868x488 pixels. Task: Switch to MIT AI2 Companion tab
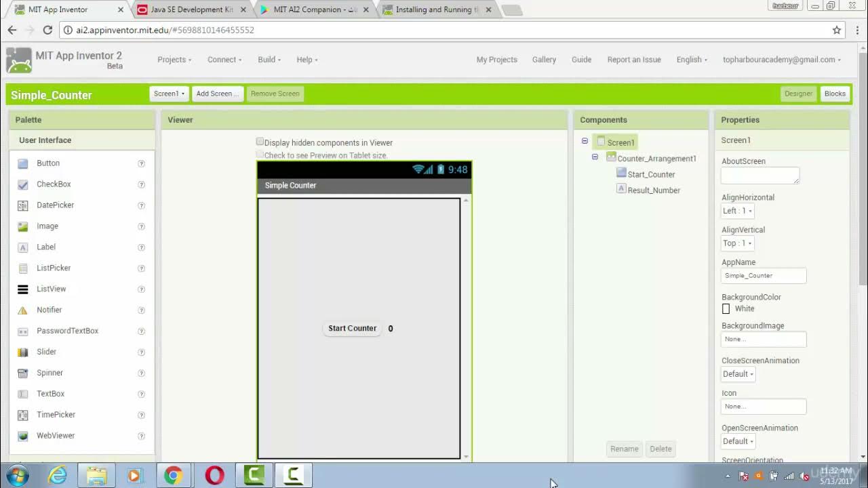(x=315, y=9)
